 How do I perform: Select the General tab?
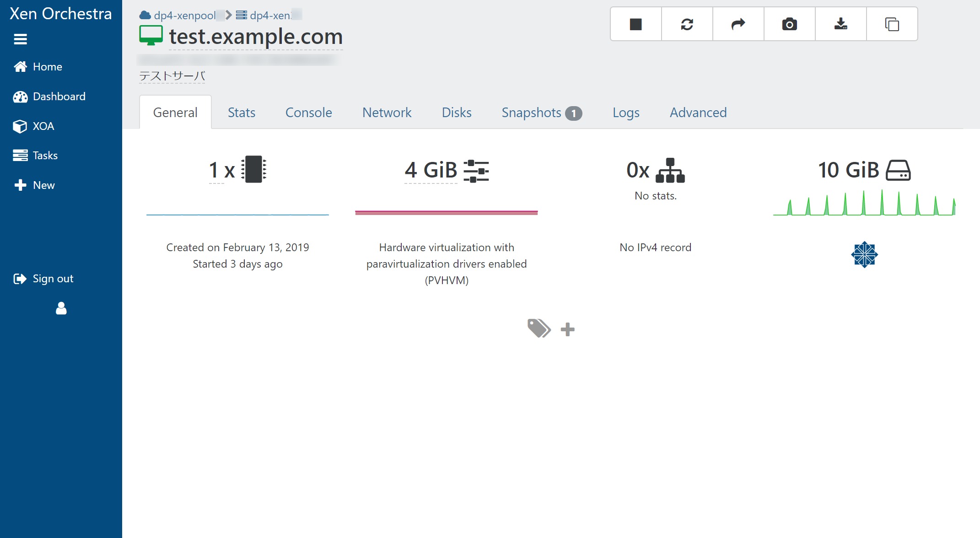pyautogui.click(x=175, y=113)
